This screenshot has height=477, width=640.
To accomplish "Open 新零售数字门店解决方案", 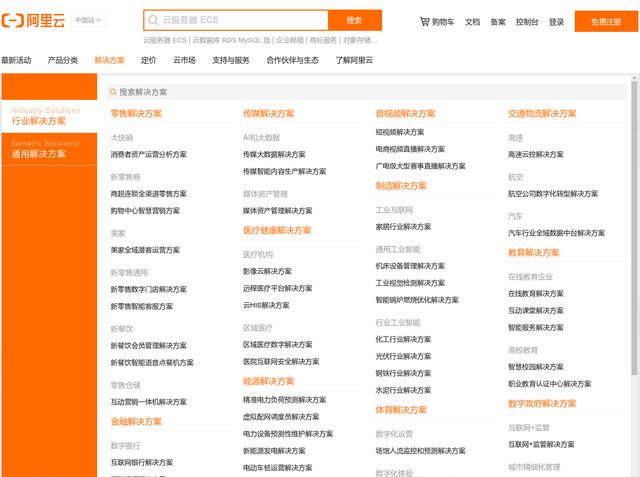I will (149, 289).
